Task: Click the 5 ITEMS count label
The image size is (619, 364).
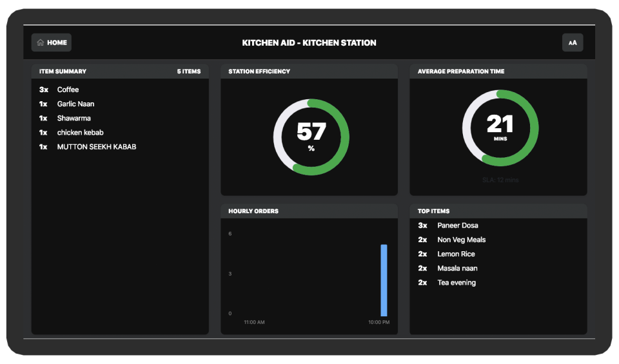Action: 189,72
